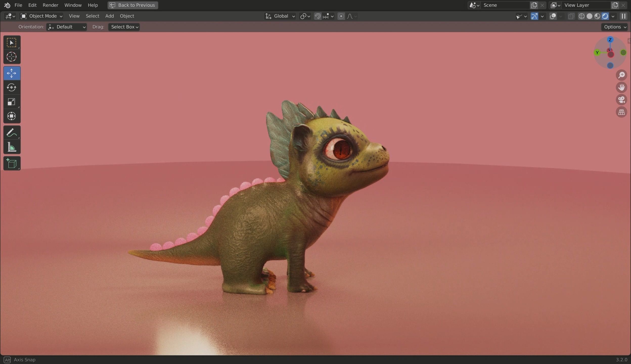Screen dimensions: 631x364
Task: Toggle proportional editing button
Action: (341, 16)
